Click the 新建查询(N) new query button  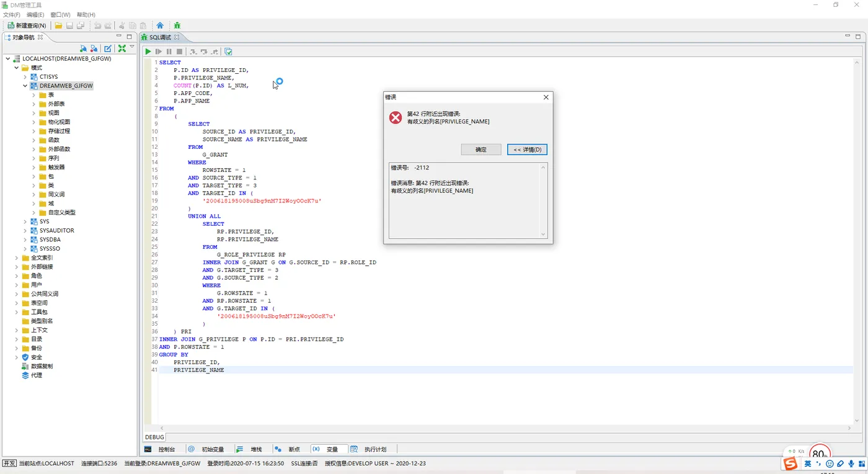(27, 25)
